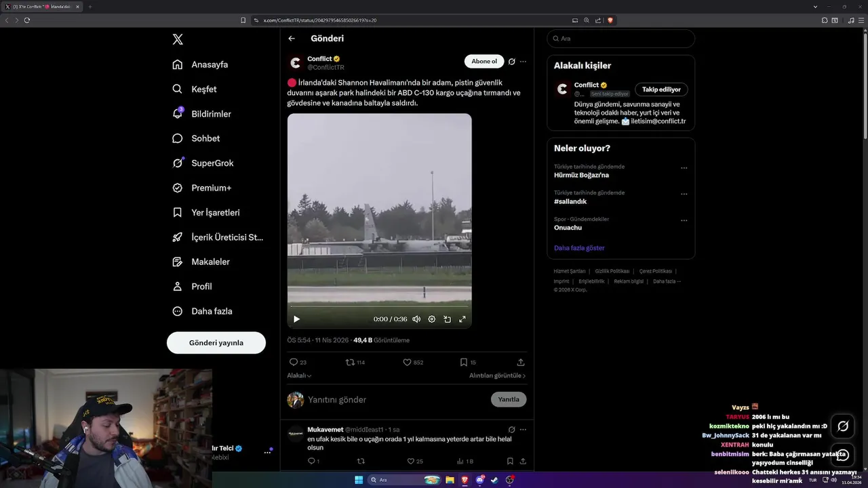Open File Explorer from taskbar
This screenshot has height=488, width=868.
click(x=450, y=480)
